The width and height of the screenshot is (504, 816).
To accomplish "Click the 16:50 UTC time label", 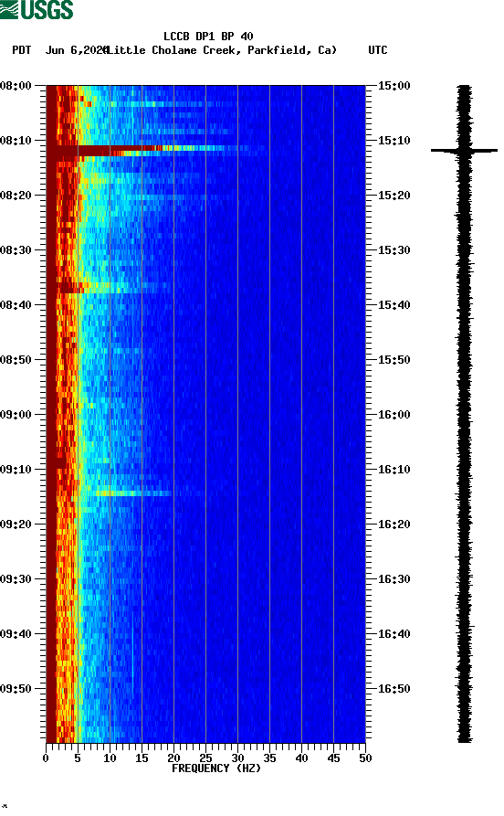I will pos(394,688).
